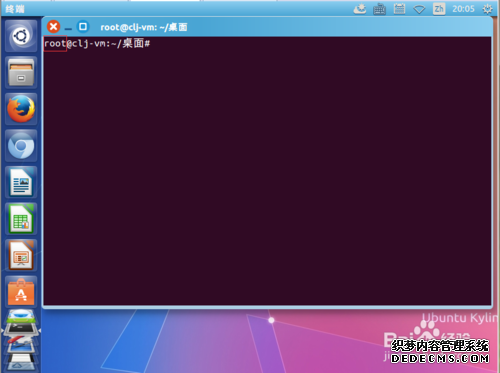This screenshot has width=500, height=373.
Task: Open Ubuntu Software Center icon
Action: (21, 292)
